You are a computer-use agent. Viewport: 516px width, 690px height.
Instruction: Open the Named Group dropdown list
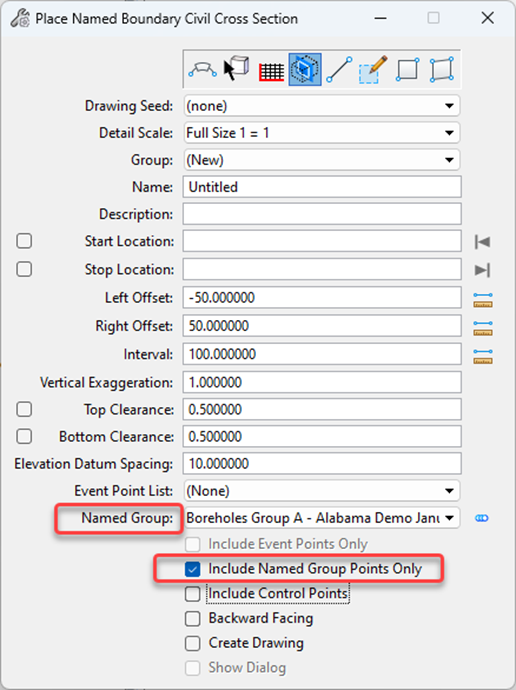[322, 518]
